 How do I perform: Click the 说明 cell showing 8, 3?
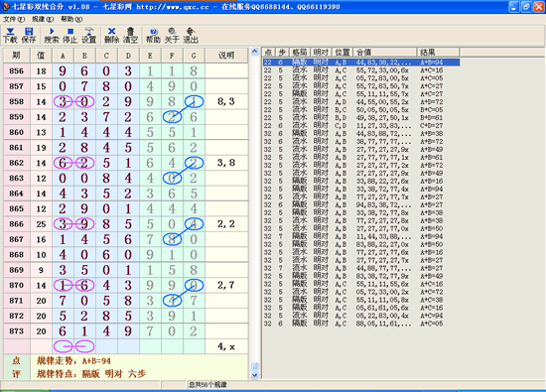[x=226, y=101]
